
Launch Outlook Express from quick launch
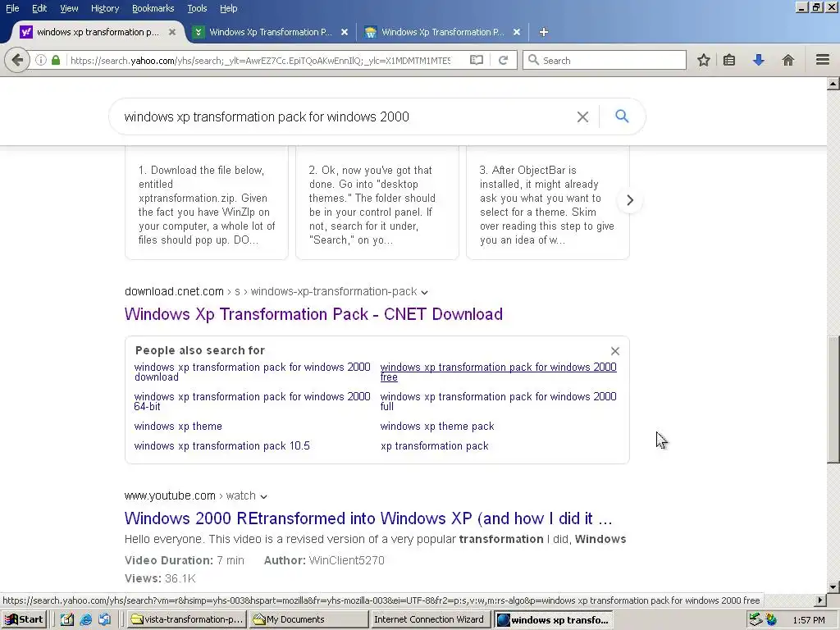104,620
